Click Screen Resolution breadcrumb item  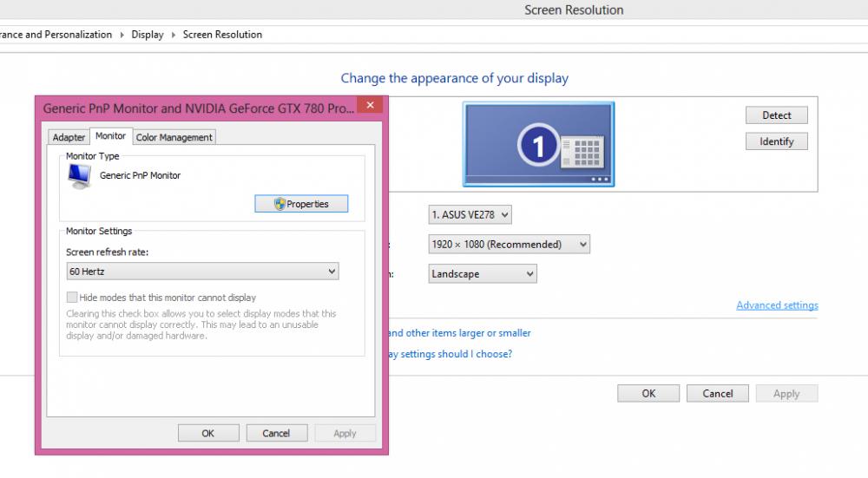click(222, 35)
